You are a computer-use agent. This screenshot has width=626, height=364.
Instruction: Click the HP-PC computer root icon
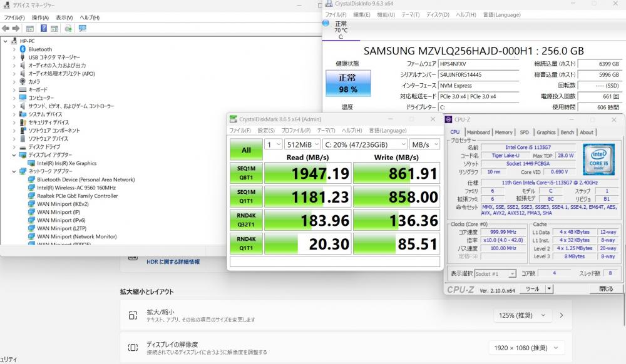(14, 41)
